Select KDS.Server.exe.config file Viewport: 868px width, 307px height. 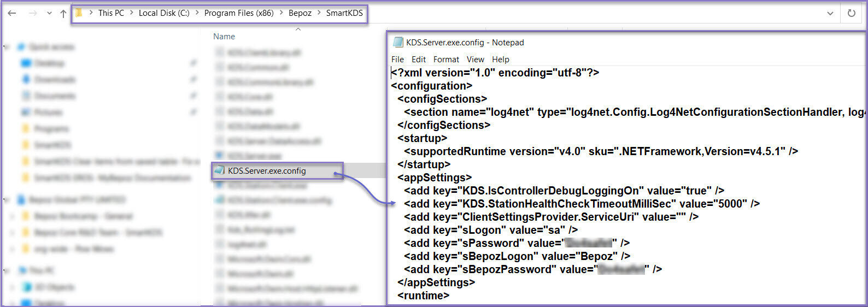pyautogui.click(x=267, y=171)
